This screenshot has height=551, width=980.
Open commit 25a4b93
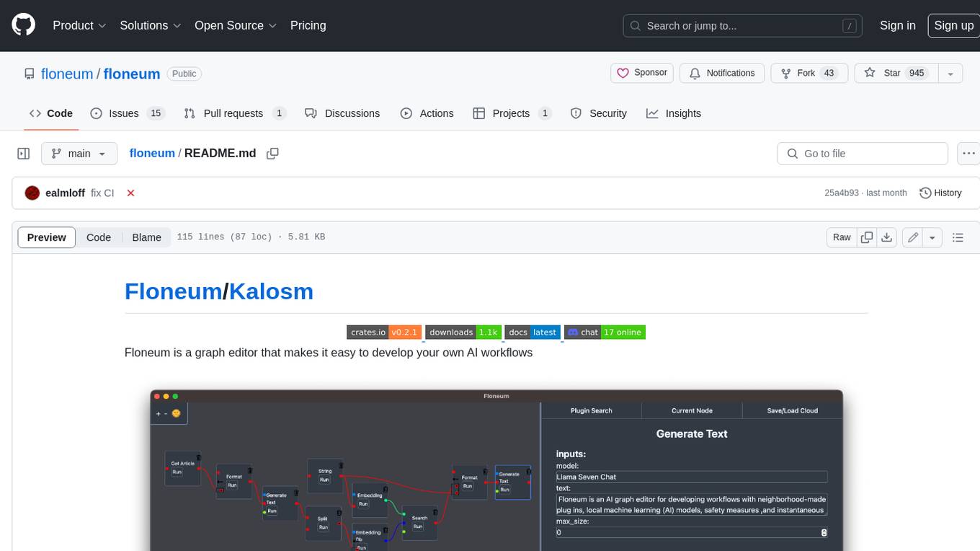(842, 193)
